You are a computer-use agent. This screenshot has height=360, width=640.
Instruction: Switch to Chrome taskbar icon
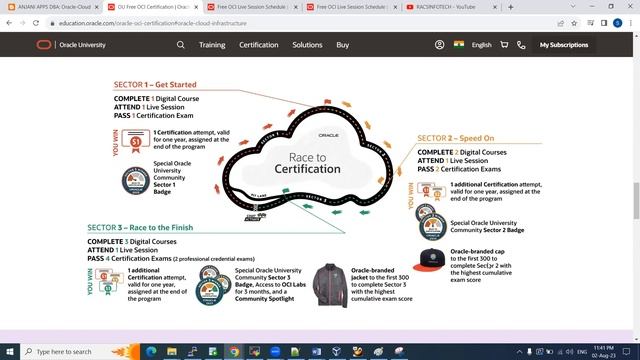click(234, 351)
